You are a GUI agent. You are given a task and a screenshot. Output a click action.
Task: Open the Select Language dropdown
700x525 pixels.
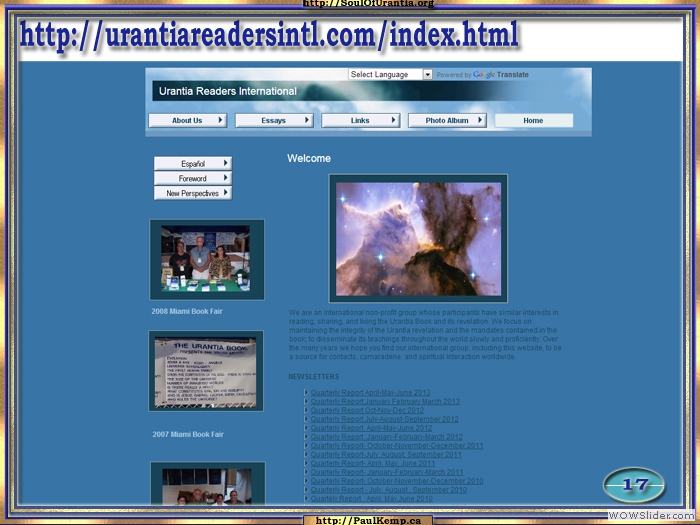point(390,75)
